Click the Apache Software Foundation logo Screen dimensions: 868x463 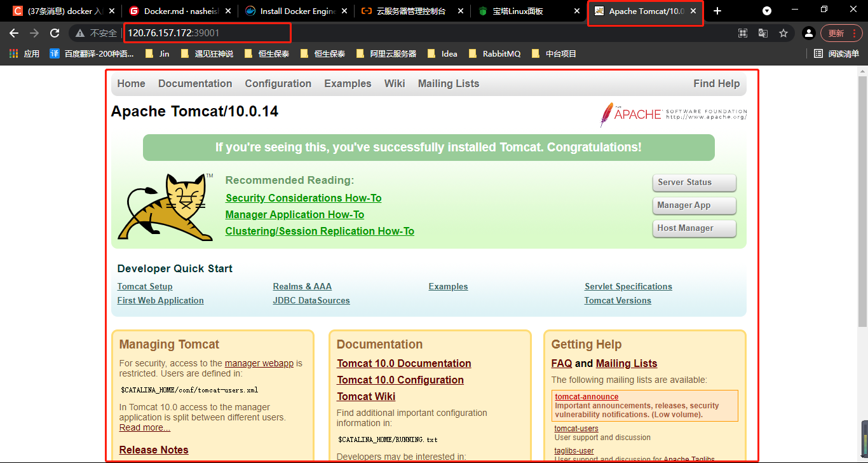tap(673, 114)
